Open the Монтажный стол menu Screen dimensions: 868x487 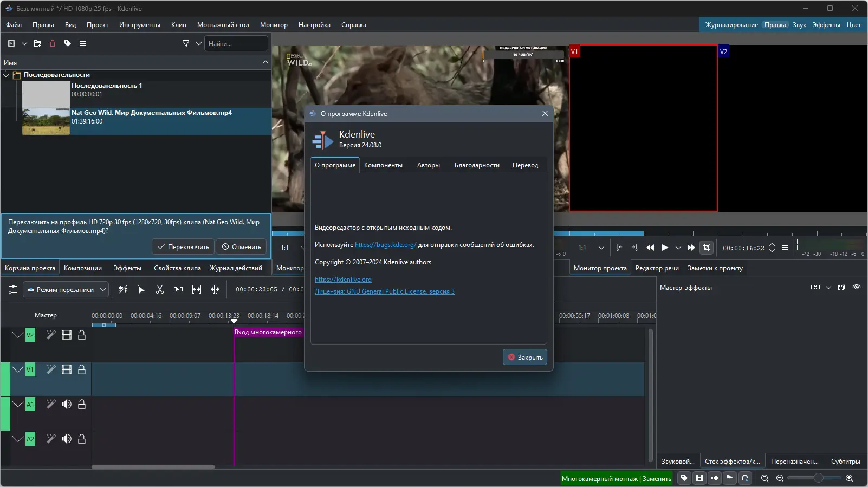tap(223, 25)
